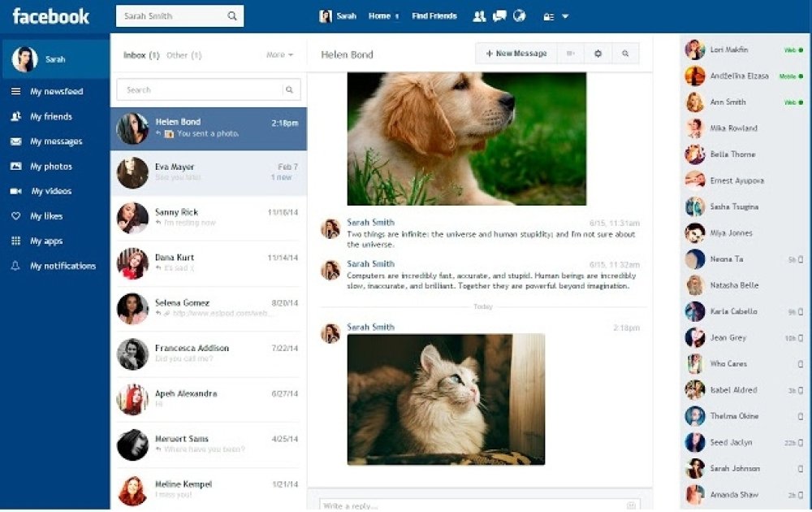
Task: Click the search conversation magnifier icon
Action: pyautogui.click(x=625, y=54)
